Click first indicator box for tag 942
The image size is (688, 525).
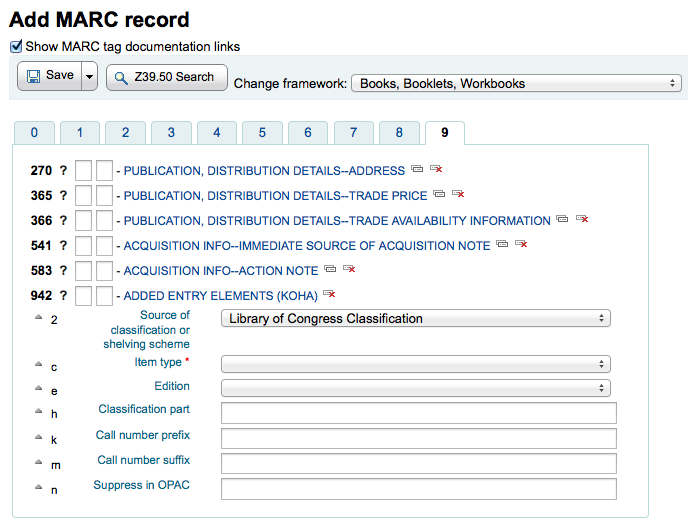point(84,295)
